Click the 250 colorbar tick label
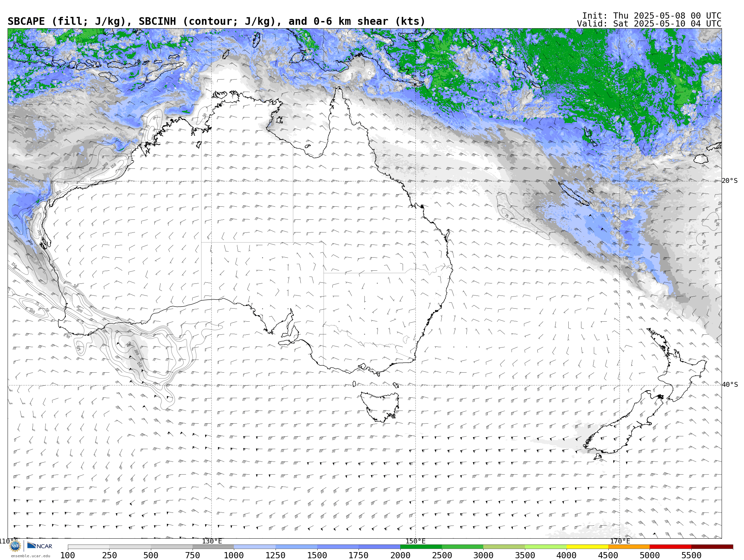This screenshot has height=560, width=744. (x=110, y=555)
